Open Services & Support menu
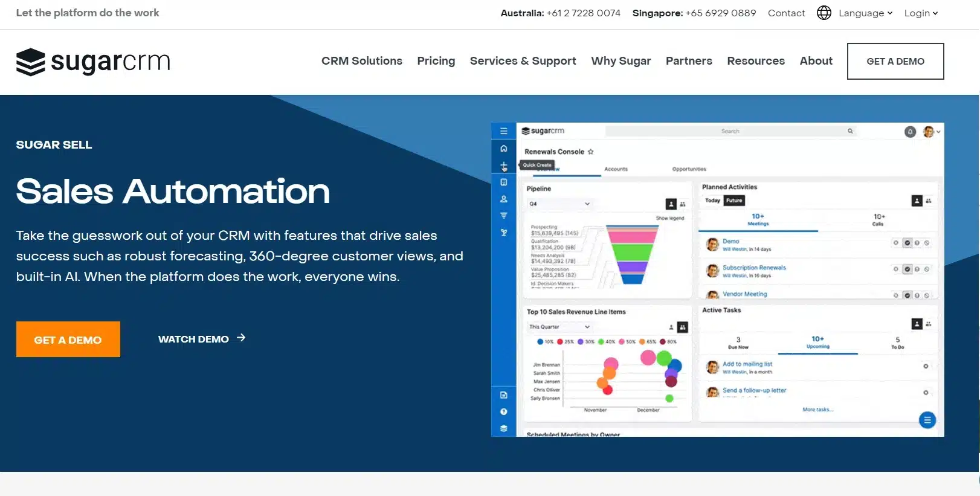980x496 pixels. 523,61
